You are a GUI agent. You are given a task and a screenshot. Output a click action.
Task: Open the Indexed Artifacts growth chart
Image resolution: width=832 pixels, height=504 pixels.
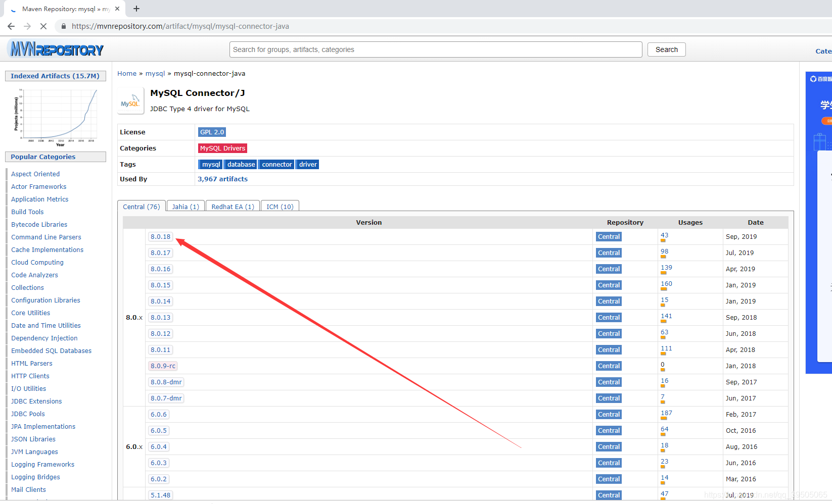pos(56,117)
